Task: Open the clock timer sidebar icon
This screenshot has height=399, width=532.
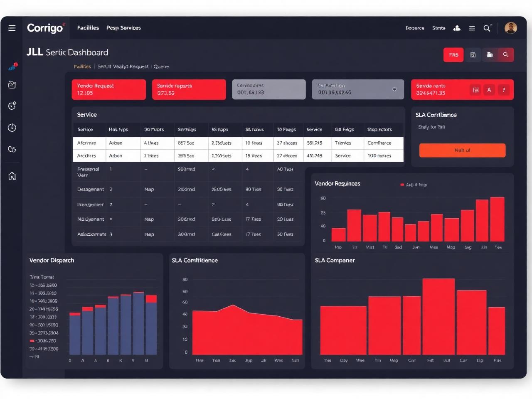Action: tap(12, 128)
